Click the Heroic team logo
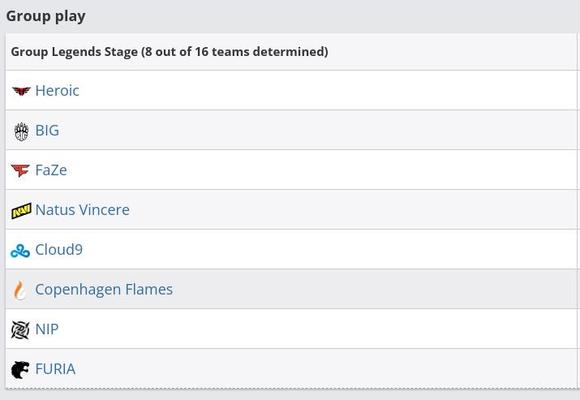 (21, 91)
